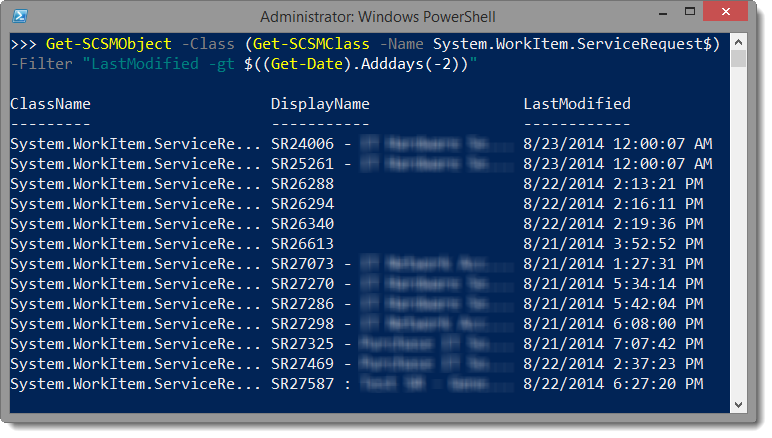Maximize the PowerShell window

pos(690,12)
